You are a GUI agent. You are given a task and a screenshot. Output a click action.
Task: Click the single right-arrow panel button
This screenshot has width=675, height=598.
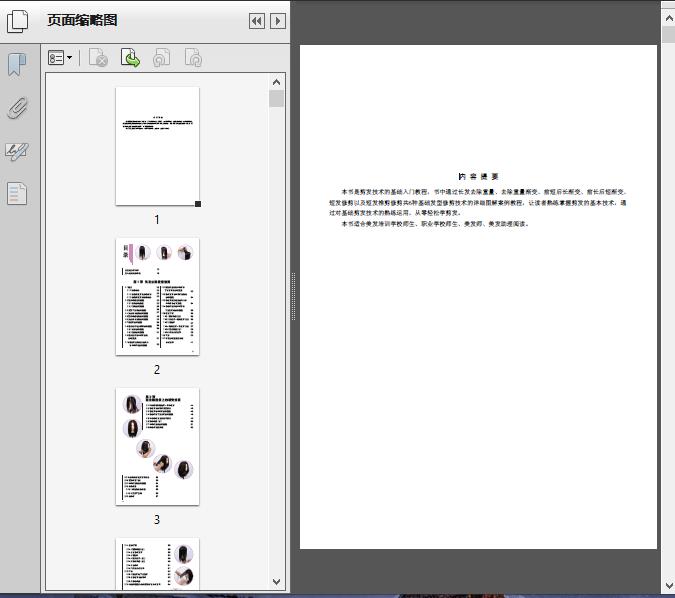tap(278, 21)
